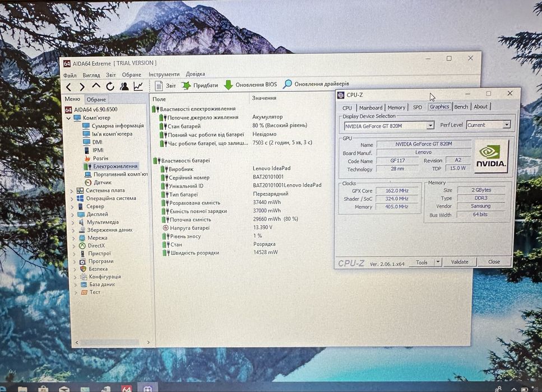
Task: Click the Придбати purchase toolbar button
Action: tap(200, 85)
